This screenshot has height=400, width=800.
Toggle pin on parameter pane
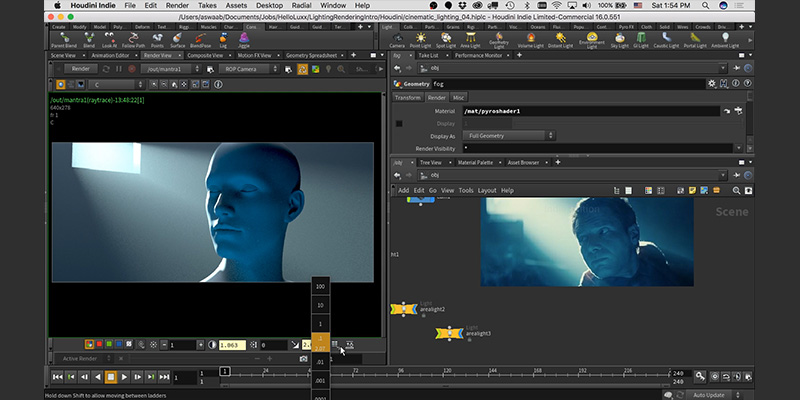pos(736,68)
